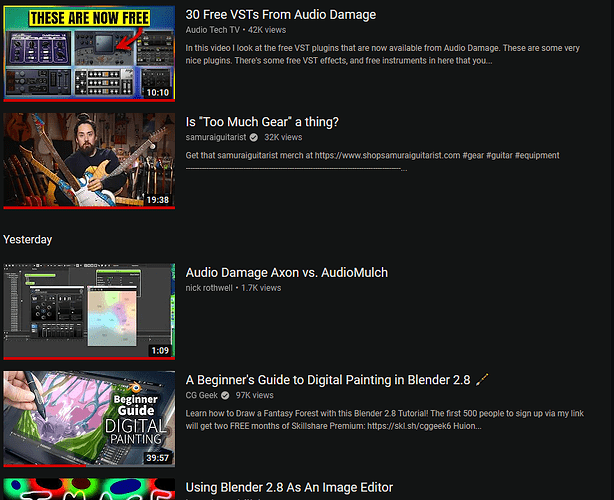Visit the nick rothwell channel

point(209,288)
